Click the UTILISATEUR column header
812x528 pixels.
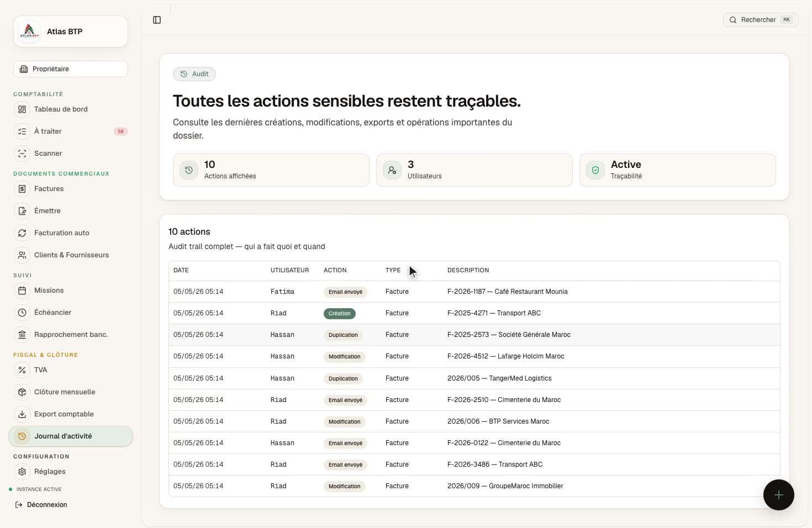(289, 270)
